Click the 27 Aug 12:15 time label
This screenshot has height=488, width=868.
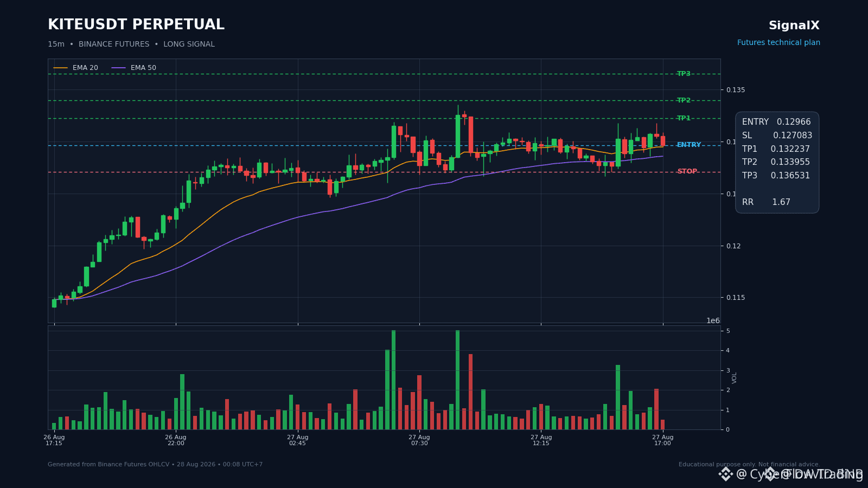pyautogui.click(x=541, y=440)
